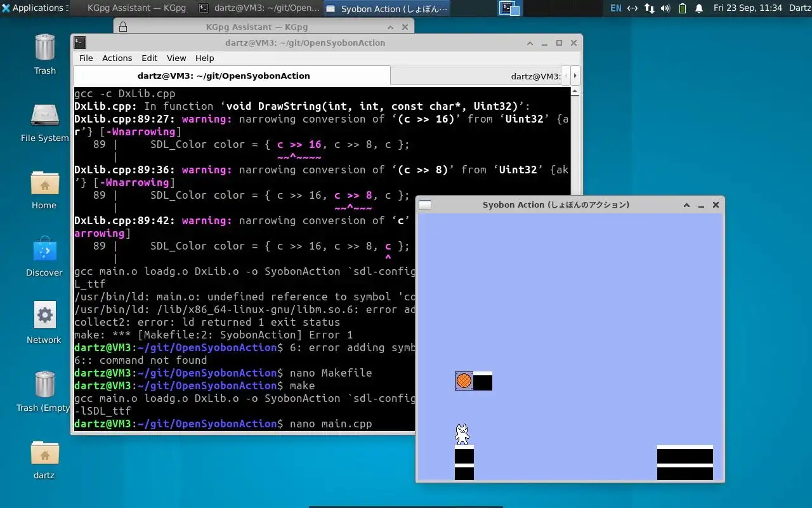The height and width of the screenshot is (508, 812).
Task: Switch to Syobon Action taskbar entry
Action: [x=386, y=8]
